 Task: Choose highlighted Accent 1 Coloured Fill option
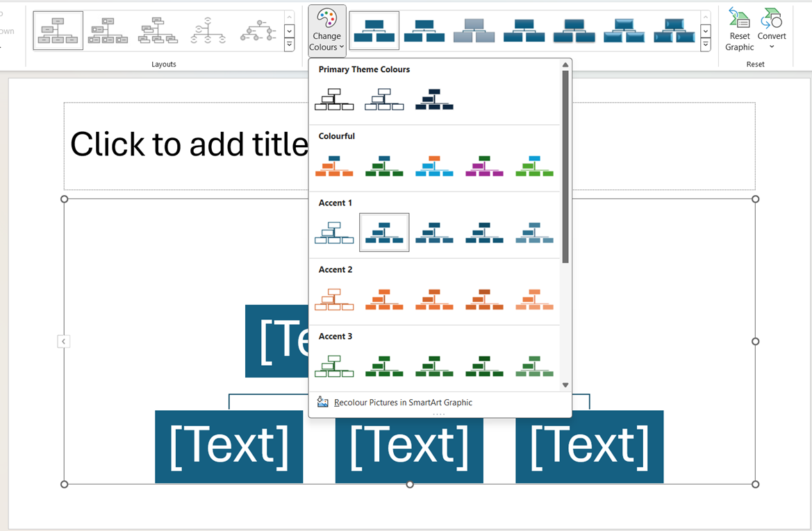coord(384,233)
